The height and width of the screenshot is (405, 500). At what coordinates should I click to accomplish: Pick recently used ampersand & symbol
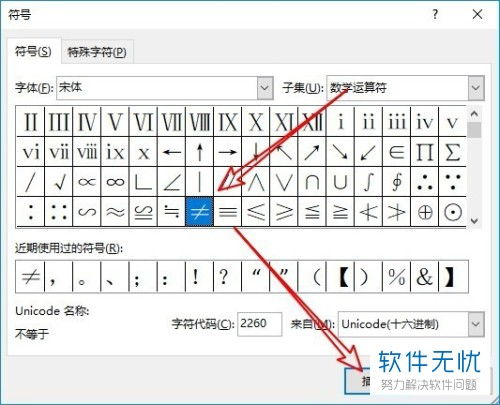point(424,277)
